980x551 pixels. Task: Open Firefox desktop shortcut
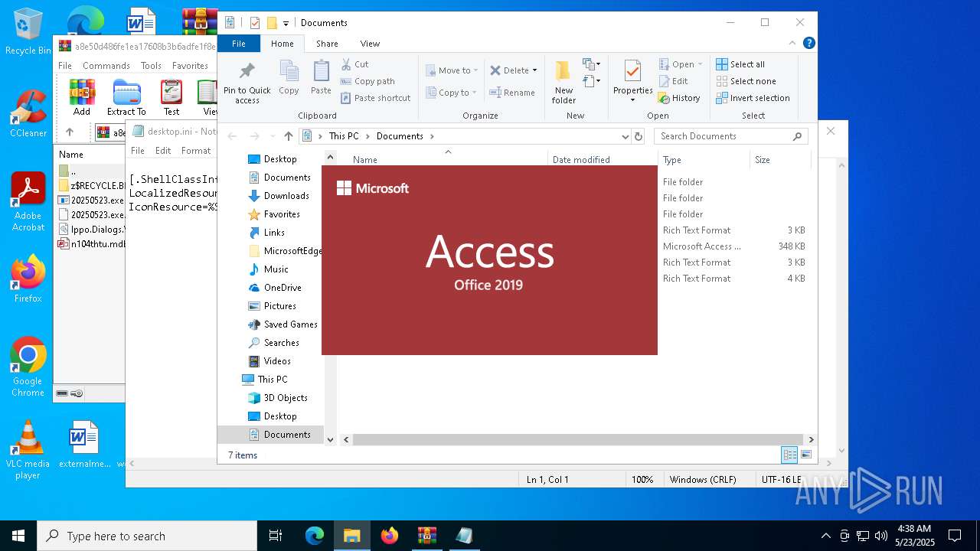28,279
